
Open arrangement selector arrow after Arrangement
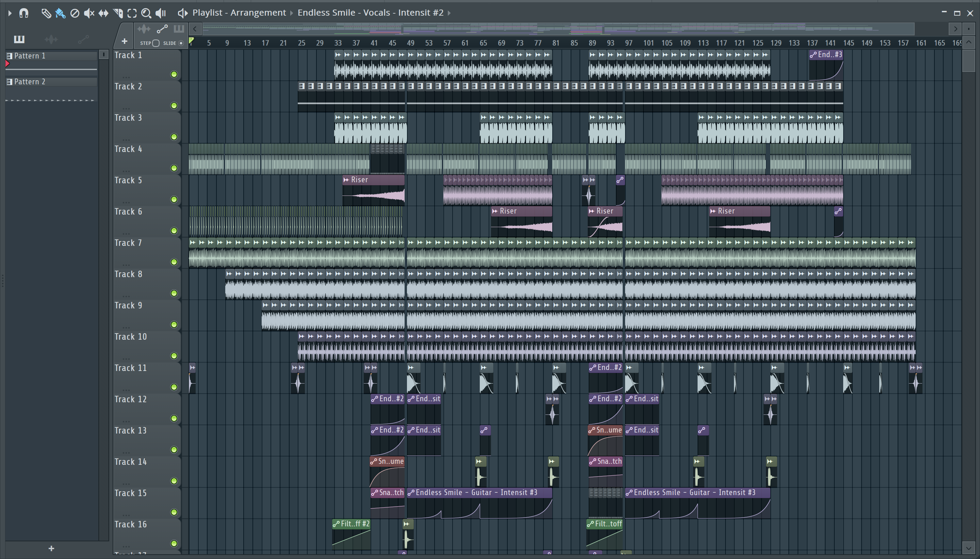tap(291, 13)
